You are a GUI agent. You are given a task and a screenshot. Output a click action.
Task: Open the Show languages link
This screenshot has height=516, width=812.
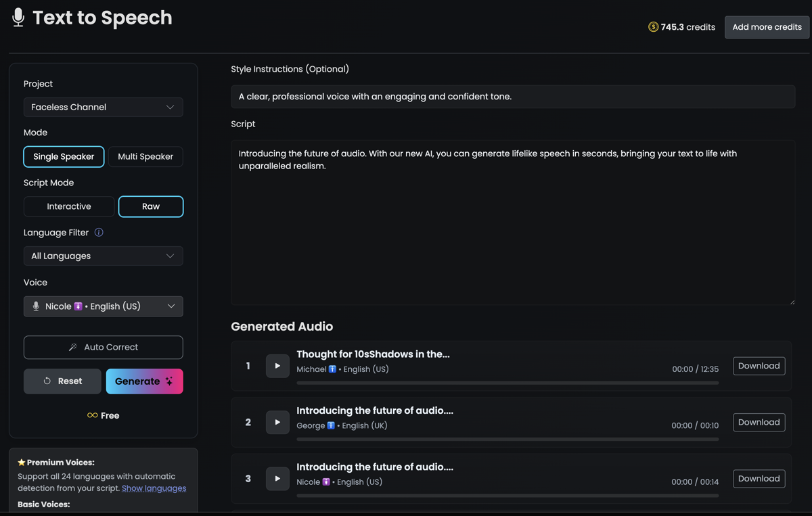click(154, 488)
